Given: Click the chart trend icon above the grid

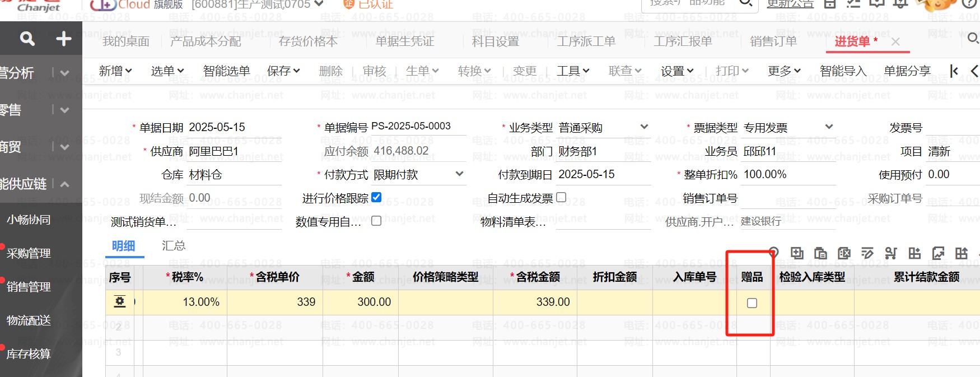Looking at the screenshot, I should 938,253.
